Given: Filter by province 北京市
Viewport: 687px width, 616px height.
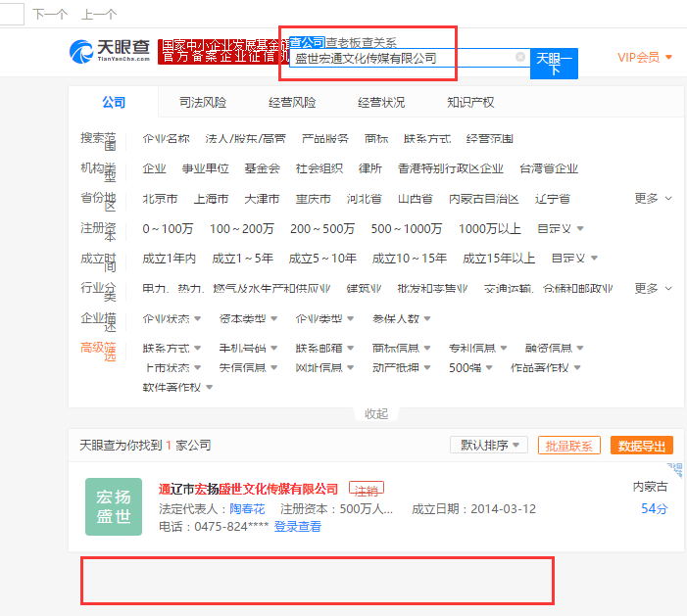Looking at the screenshot, I should point(160,199).
